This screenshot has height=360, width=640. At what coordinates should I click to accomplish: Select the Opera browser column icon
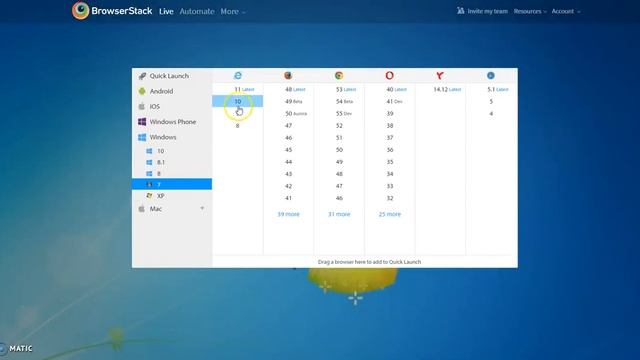(x=389, y=76)
